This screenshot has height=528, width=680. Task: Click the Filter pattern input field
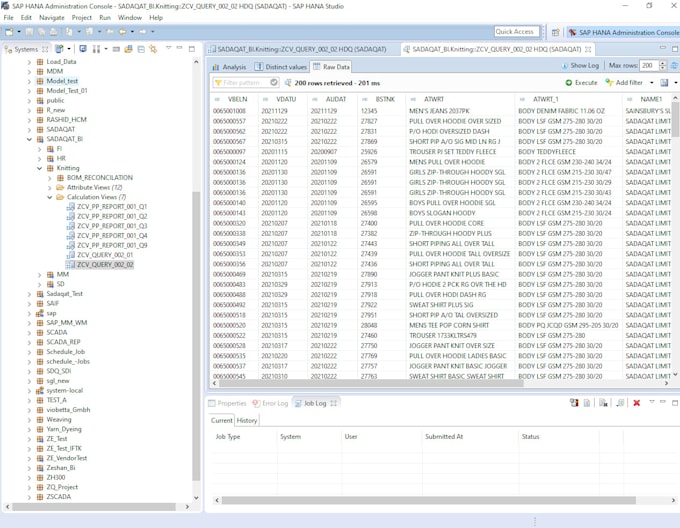(x=246, y=82)
